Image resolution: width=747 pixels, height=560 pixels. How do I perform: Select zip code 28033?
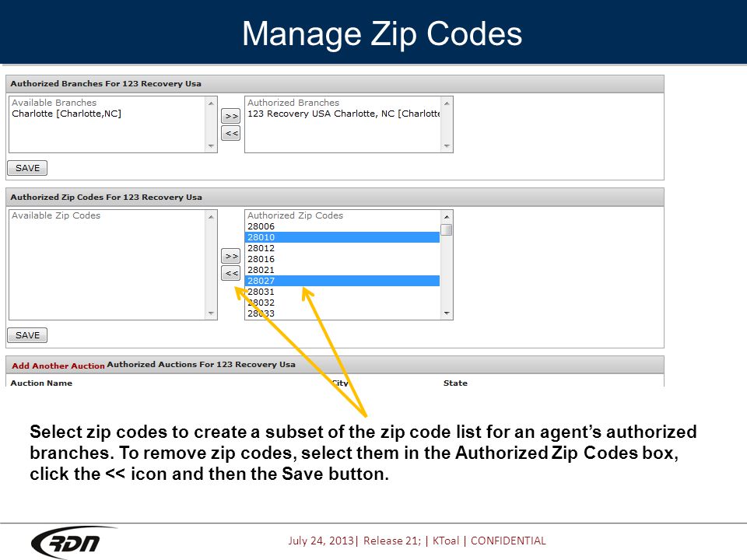[x=342, y=313]
